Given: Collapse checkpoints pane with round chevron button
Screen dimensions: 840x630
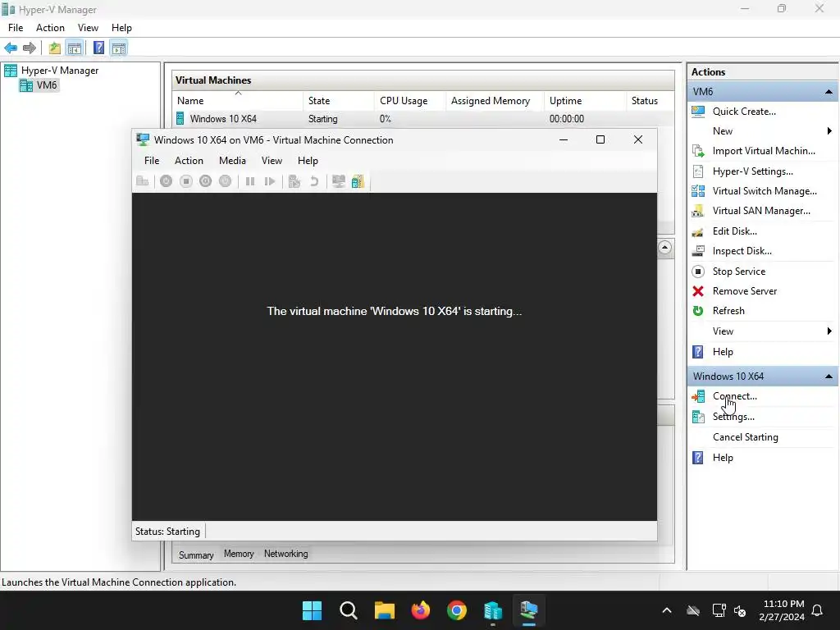Looking at the screenshot, I should [x=664, y=248].
